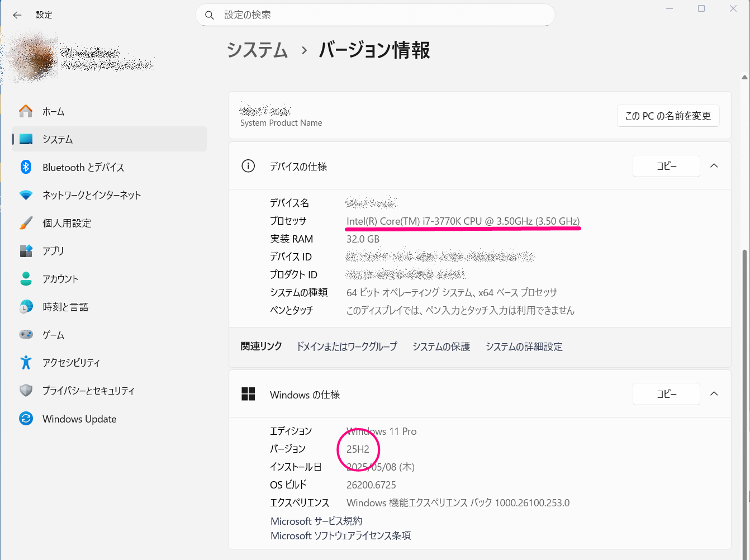
Task: Open the システムの保護 link
Action: pyautogui.click(x=441, y=347)
